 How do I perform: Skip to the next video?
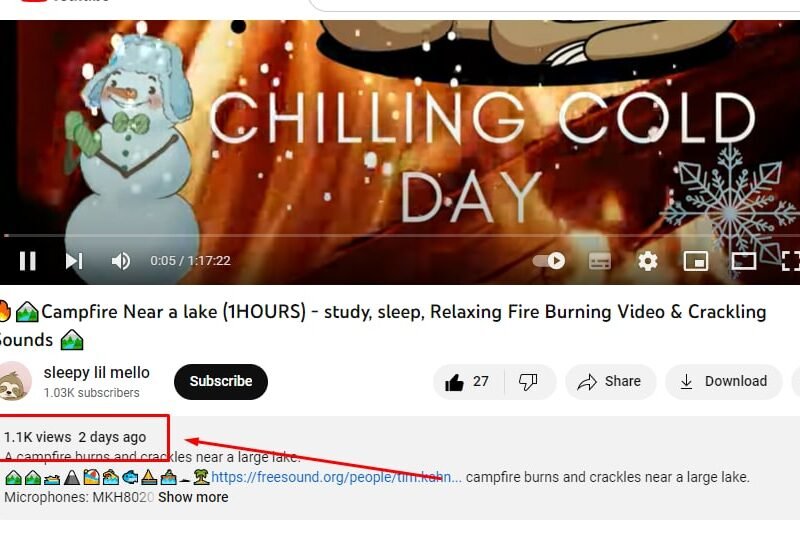point(74,261)
